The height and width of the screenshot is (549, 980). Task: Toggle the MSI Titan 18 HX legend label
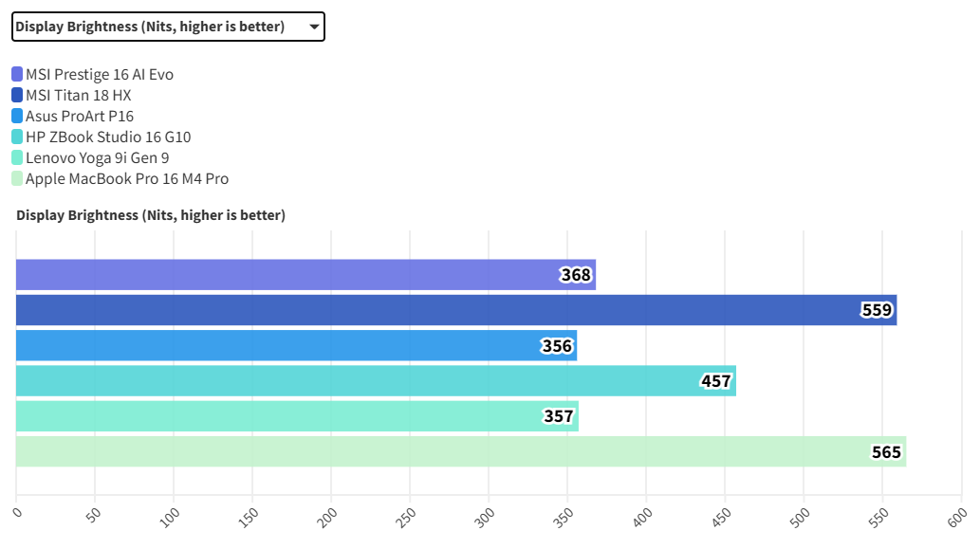(x=79, y=95)
